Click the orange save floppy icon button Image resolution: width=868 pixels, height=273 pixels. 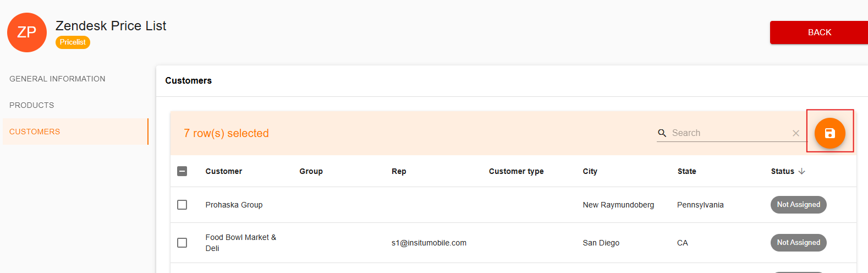(x=829, y=133)
